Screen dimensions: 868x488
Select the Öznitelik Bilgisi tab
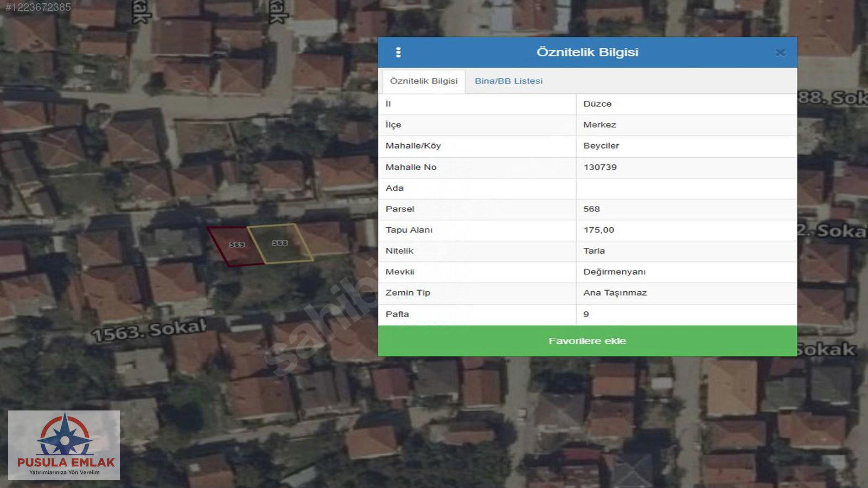(x=424, y=81)
